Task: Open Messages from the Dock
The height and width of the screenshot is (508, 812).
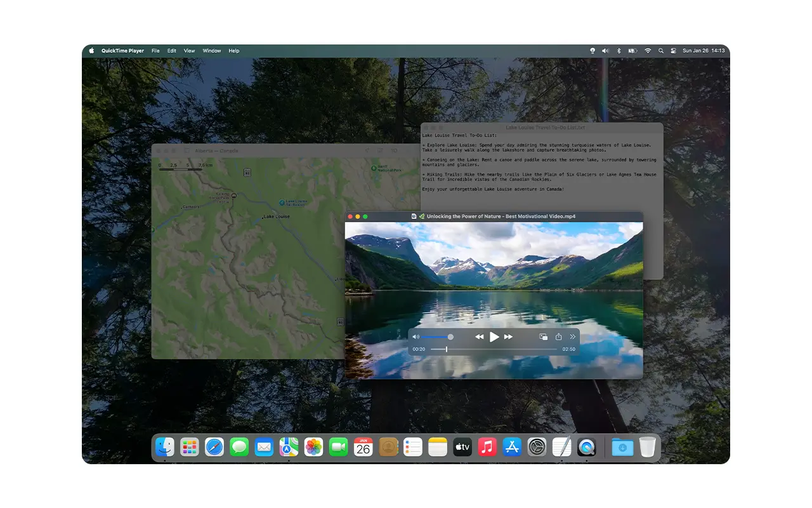Action: click(239, 447)
